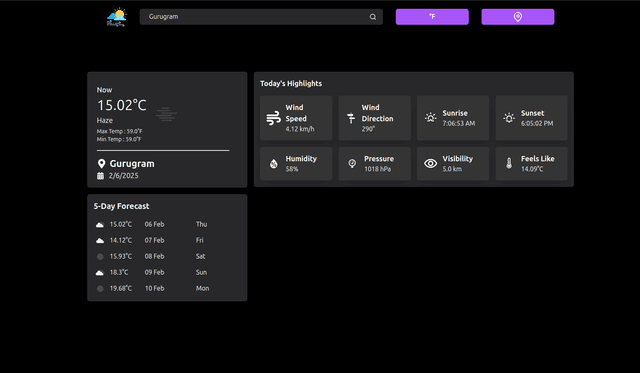Click the 15.02°C current temperature
Viewport: 640px width, 373px height.
pos(122,105)
